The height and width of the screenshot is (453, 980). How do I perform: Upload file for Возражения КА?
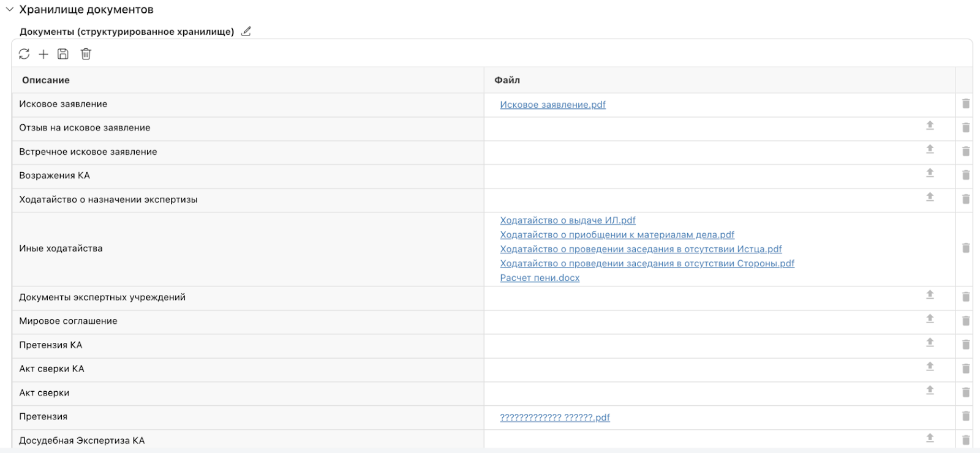tap(930, 173)
